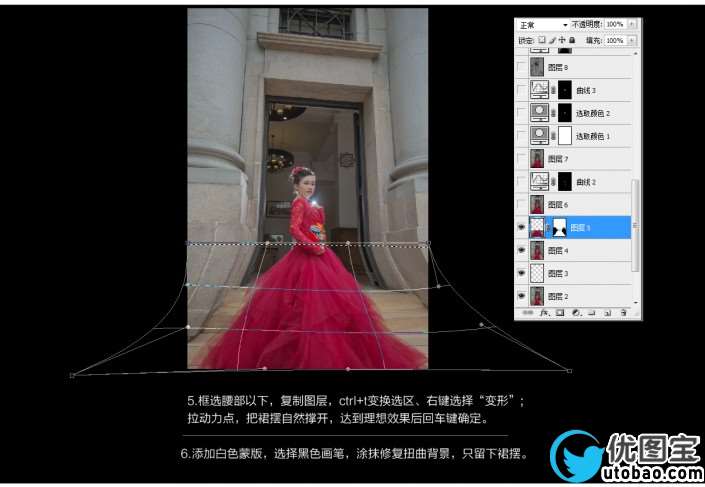Image resolution: width=705 pixels, height=487 pixels.
Task: Show the 图层 6 layer visibility
Action: [522, 205]
